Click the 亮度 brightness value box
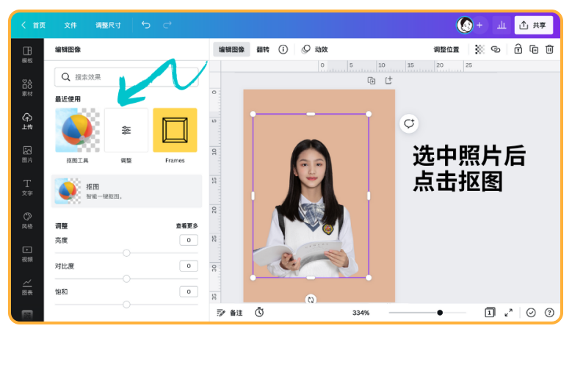Image resolution: width=572 pixels, height=392 pixels. tap(189, 240)
